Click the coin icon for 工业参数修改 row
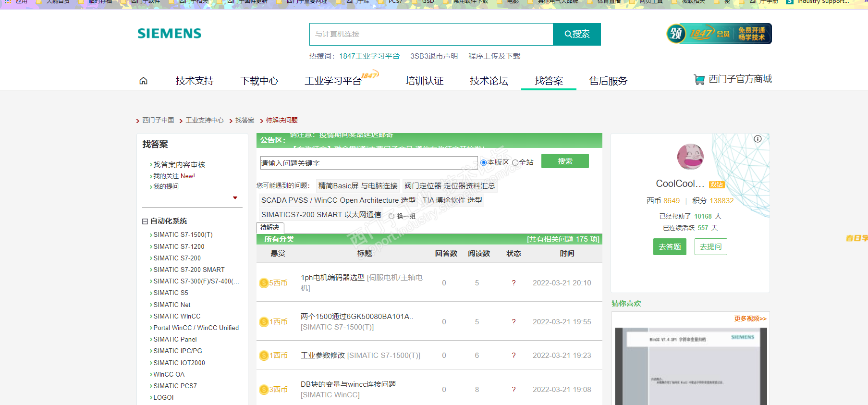 coord(264,356)
